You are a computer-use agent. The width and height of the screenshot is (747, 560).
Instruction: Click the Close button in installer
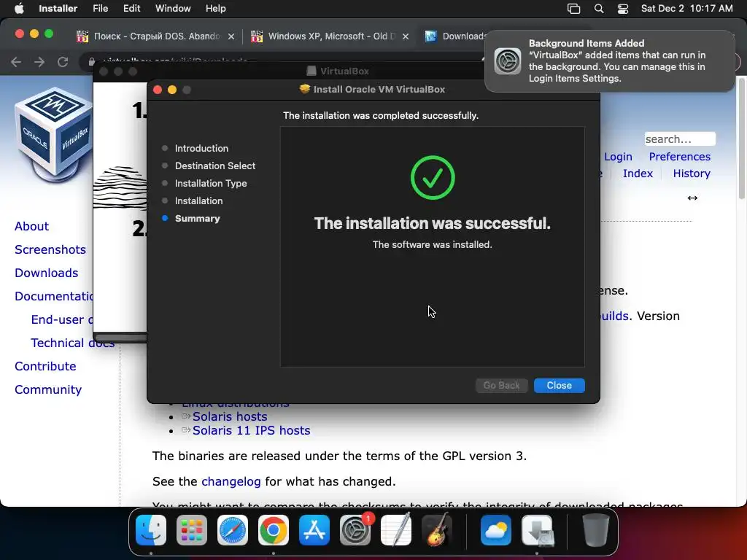559,385
